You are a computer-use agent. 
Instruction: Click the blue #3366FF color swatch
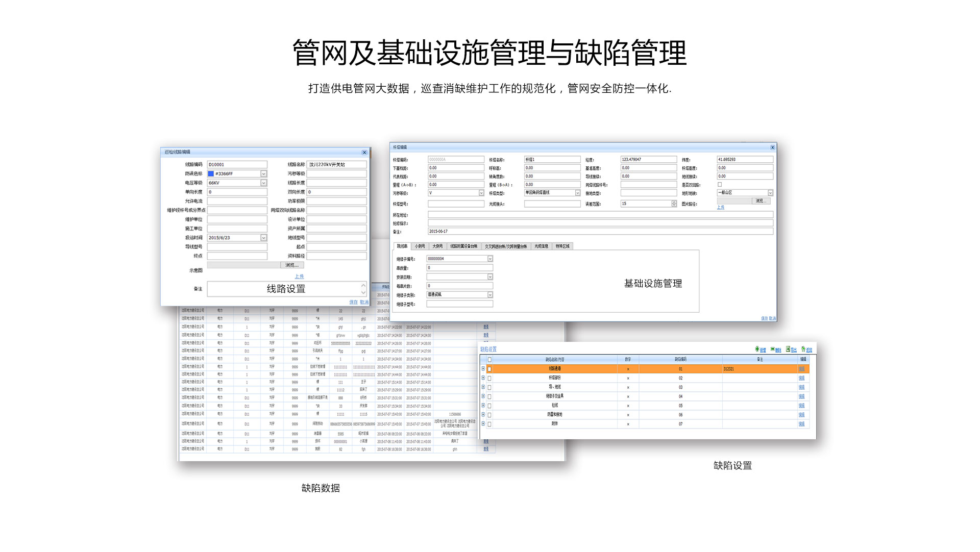pos(211,174)
